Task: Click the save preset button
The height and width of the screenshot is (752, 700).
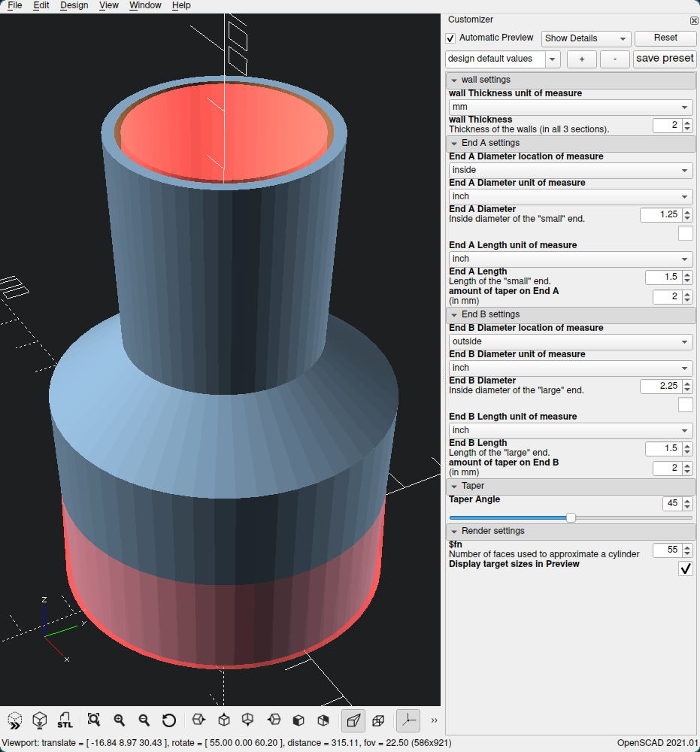Action: [x=665, y=59]
